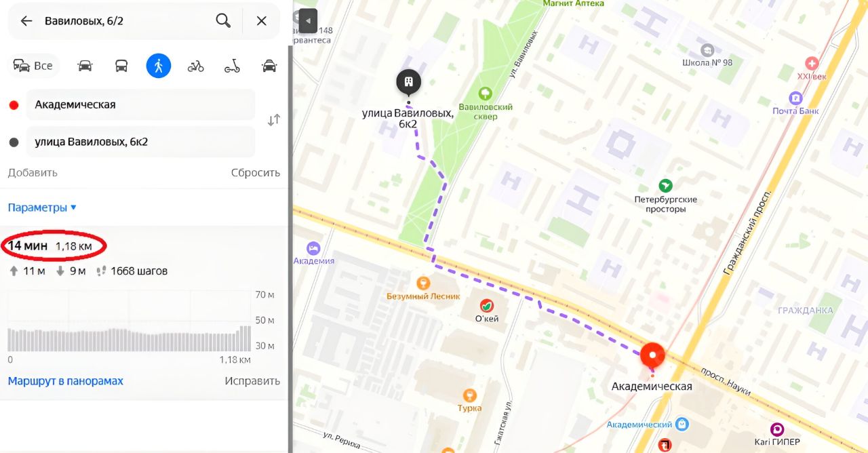Select the bus transit mode icon
Viewport: 868px width, 453px height.
121,66
